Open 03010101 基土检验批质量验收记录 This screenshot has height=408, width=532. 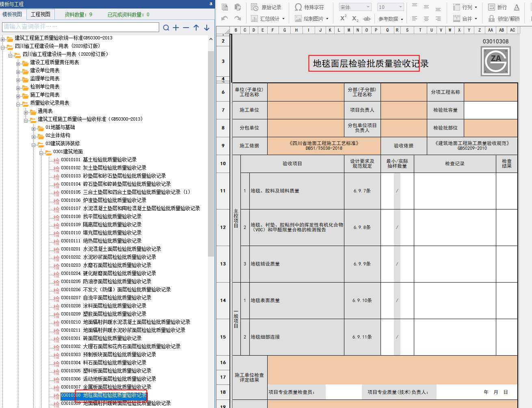pyautogui.click(x=99, y=160)
